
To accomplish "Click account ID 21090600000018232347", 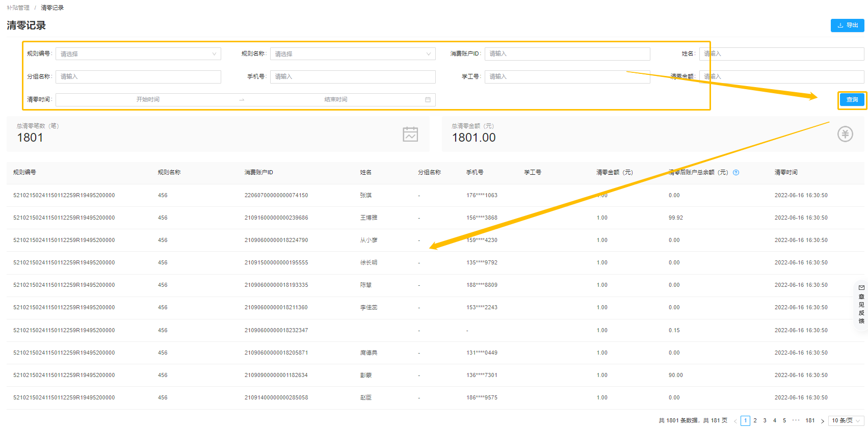I will pos(276,331).
